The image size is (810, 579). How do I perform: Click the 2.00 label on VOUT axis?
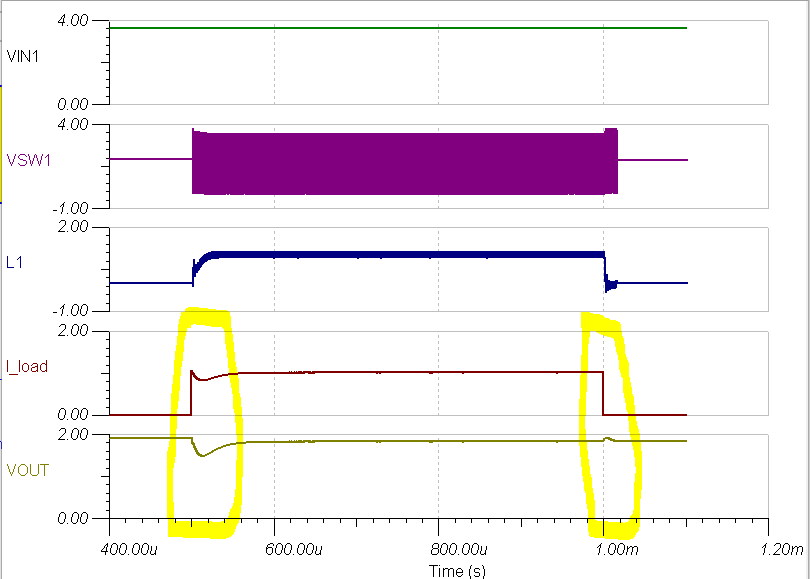[73, 434]
